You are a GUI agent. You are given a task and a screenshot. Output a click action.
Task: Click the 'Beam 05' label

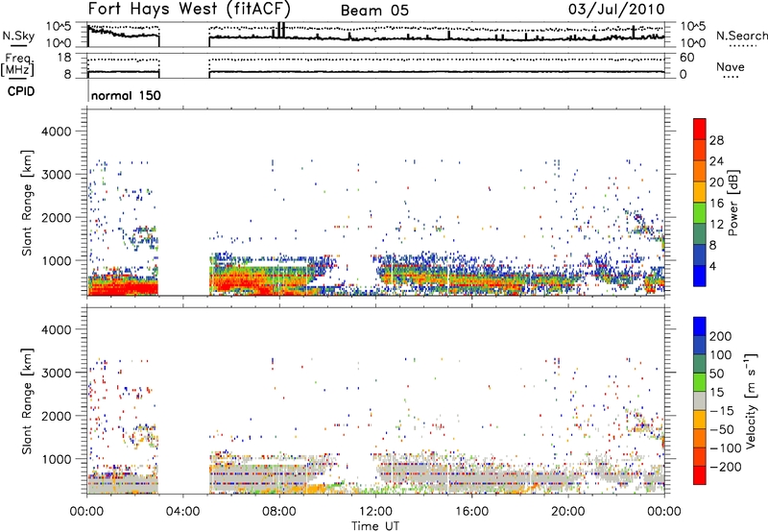click(374, 11)
